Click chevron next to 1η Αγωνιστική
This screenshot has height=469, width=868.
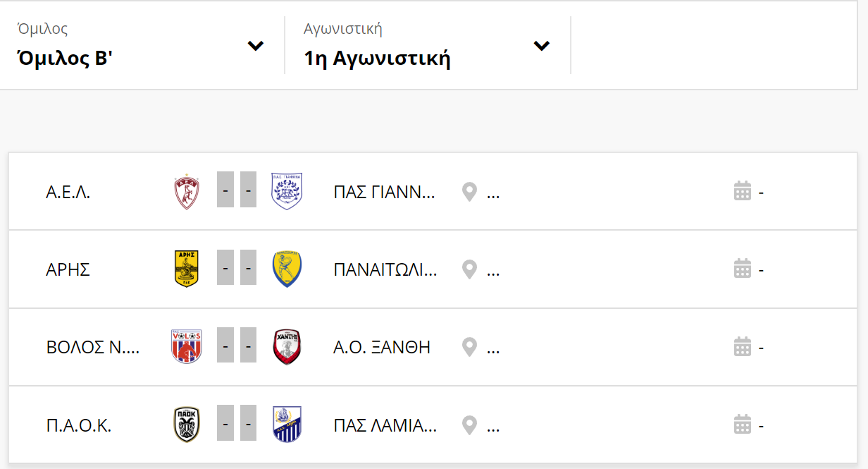pyautogui.click(x=541, y=46)
